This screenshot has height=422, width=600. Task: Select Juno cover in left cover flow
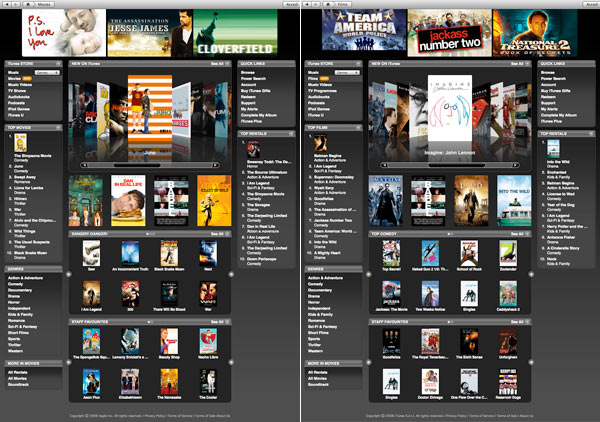(x=150, y=109)
